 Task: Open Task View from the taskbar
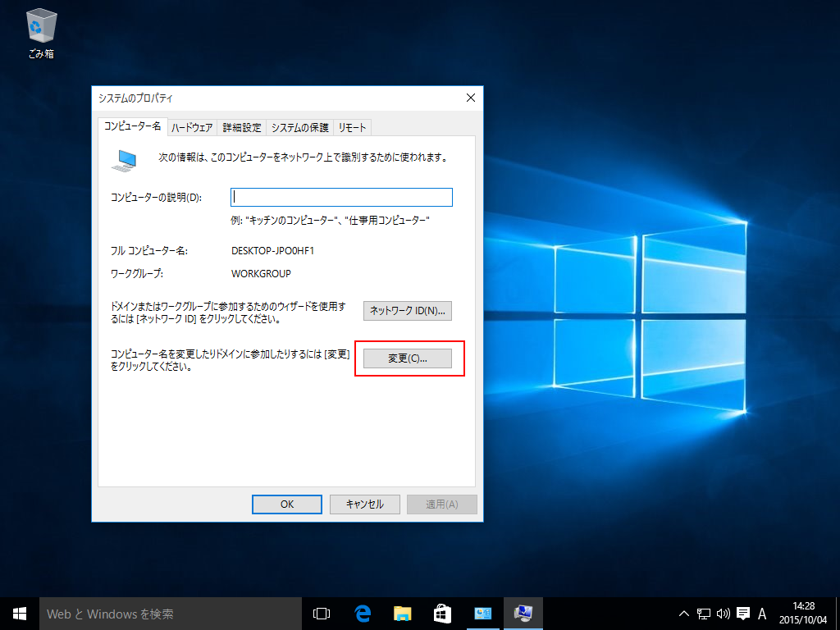[322, 614]
